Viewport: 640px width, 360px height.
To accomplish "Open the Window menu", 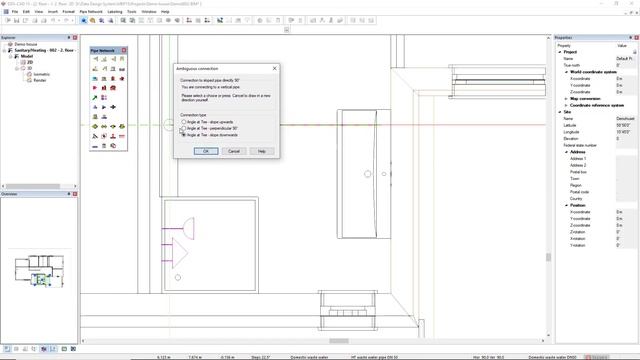I will click(149, 12).
